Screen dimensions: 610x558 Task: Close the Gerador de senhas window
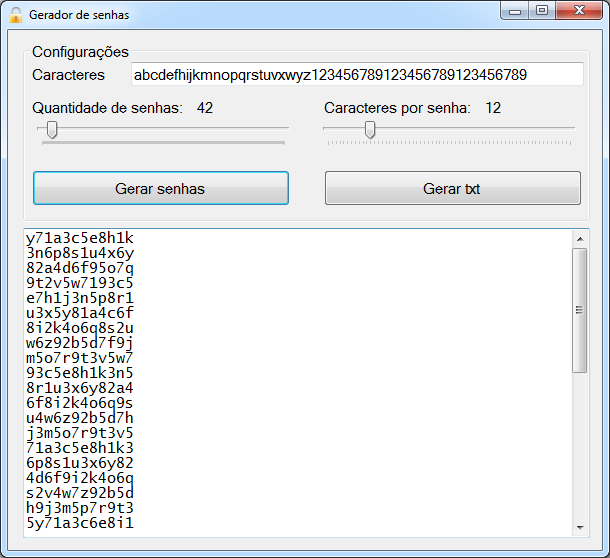point(579,11)
